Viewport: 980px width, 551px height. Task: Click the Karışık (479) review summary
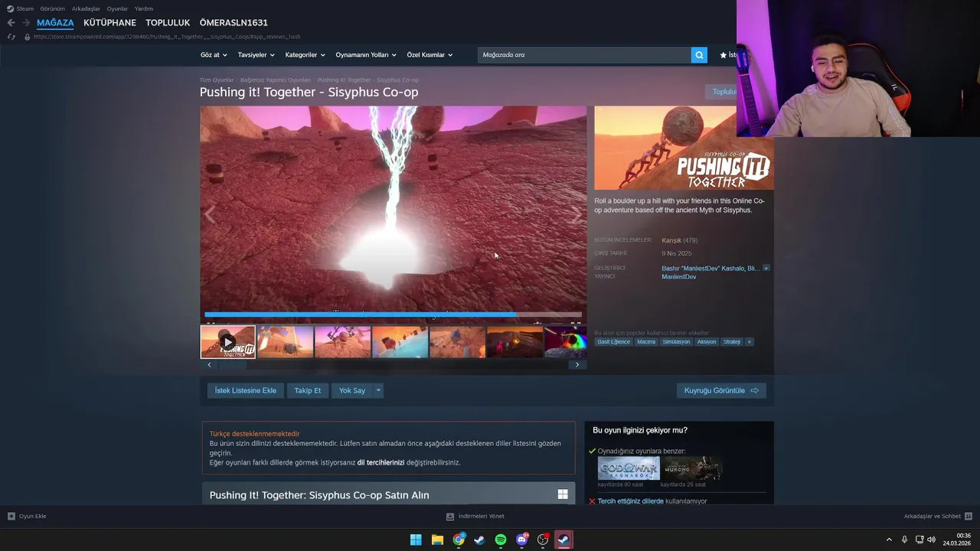(680, 240)
